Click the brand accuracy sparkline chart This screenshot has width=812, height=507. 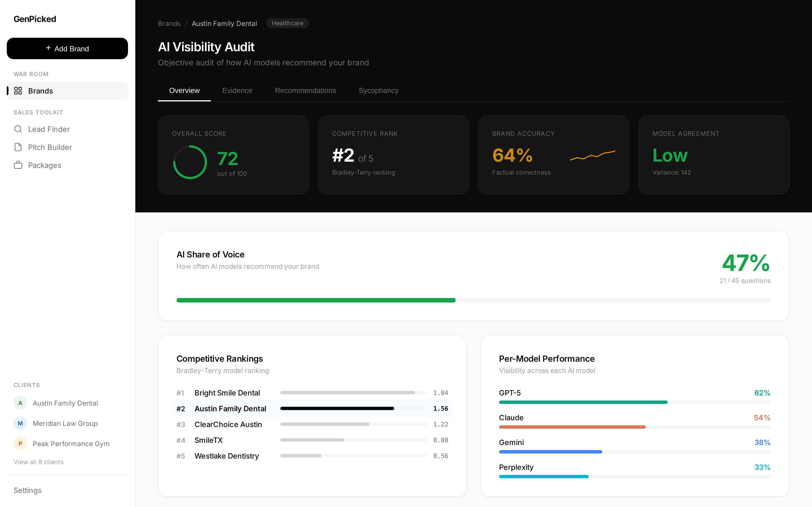click(593, 155)
